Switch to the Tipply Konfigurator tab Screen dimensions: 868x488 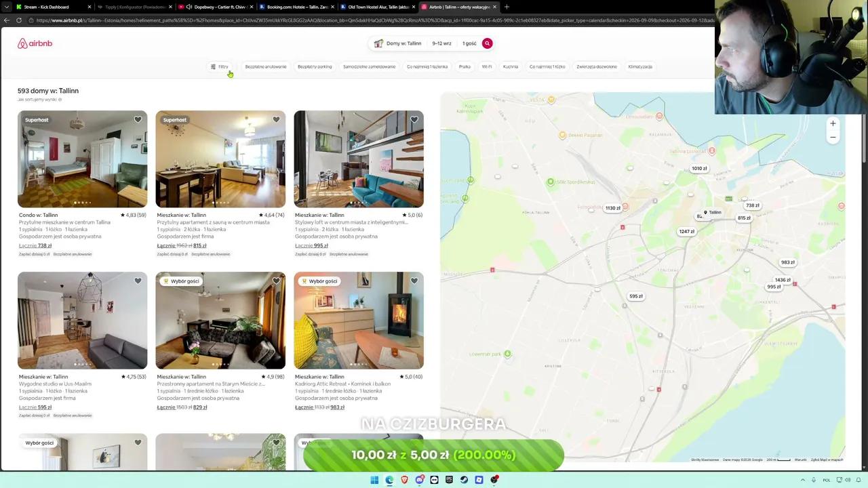(x=134, y=7)
